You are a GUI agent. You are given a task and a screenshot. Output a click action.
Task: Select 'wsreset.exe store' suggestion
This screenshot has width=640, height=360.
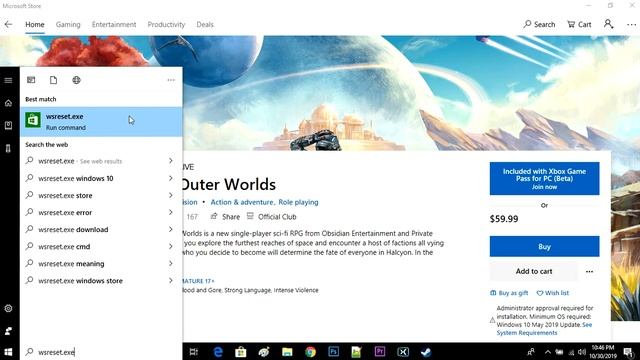point(101,195)
